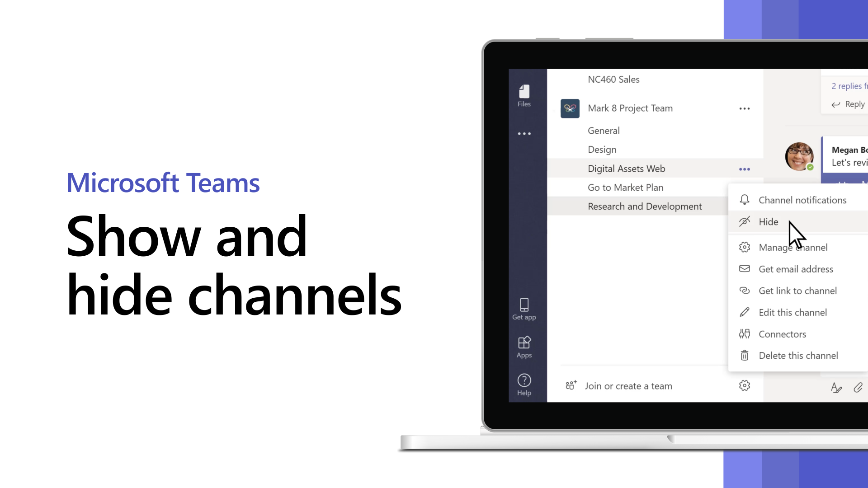
Task: Click the three-dot menu for Digital Assets Web
Action: pyautogui.click(x=745, y=169)
